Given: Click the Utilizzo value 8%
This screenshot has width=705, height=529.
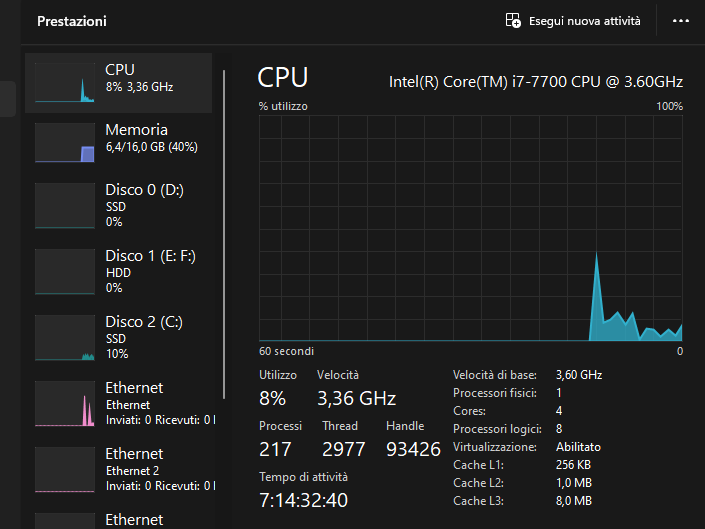Looking at the screenshot, I should point(272,398).
